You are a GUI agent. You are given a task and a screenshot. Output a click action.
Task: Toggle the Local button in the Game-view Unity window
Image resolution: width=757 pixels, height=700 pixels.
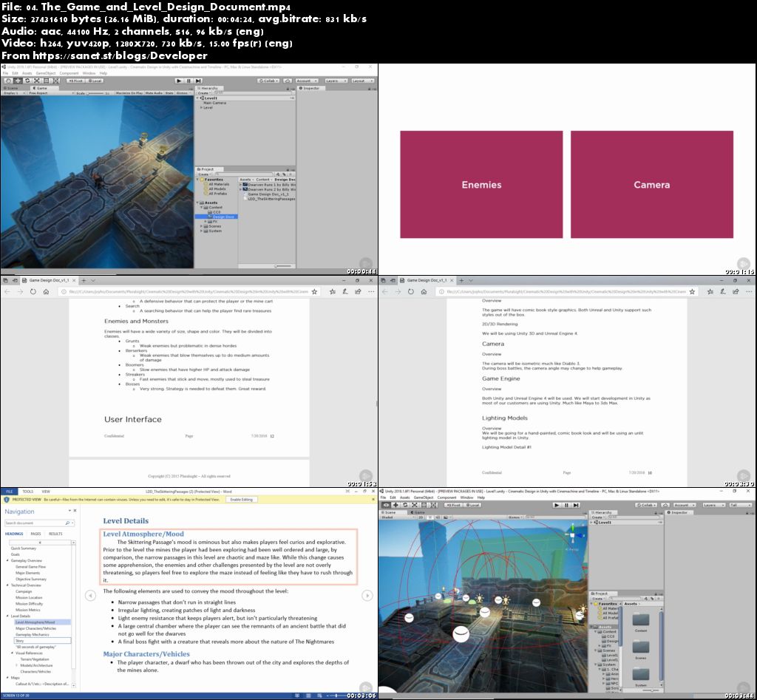[95, 81]
